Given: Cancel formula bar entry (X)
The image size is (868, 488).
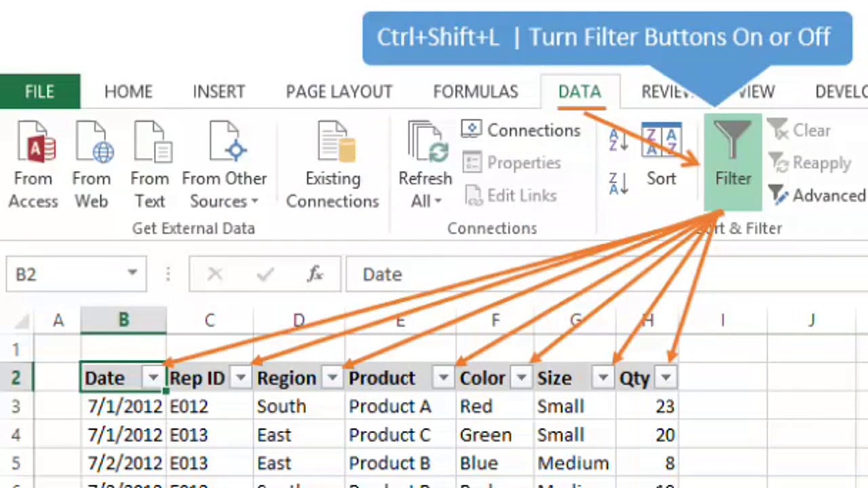Looking at the screenshot, I should (x=215, y=274).
